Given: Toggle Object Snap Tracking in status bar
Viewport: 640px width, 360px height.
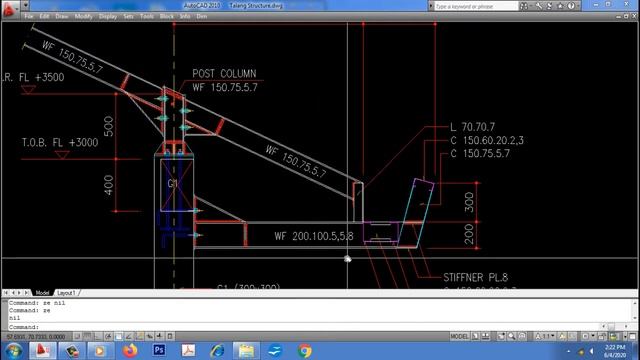Looking at the screenshot, I should [x=129, y=336].
